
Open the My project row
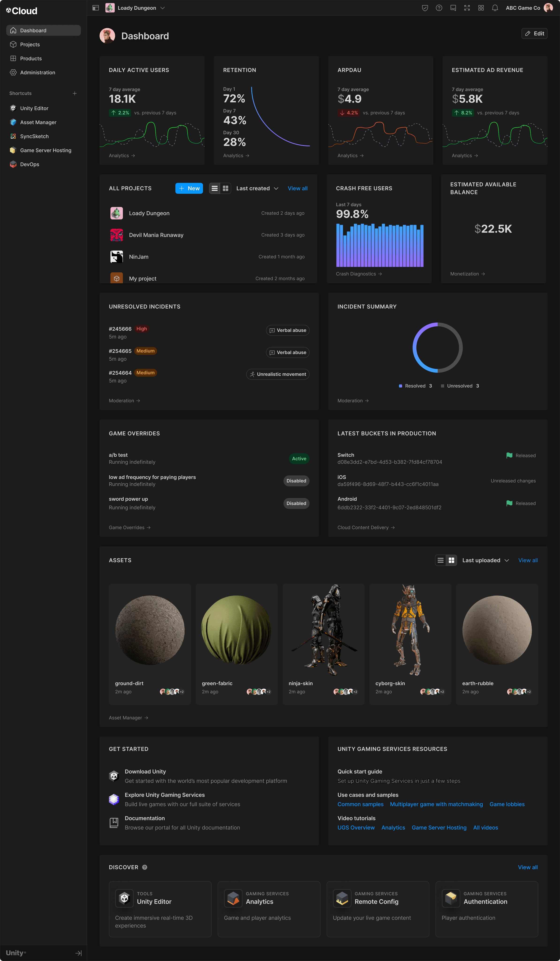[208, 278]
